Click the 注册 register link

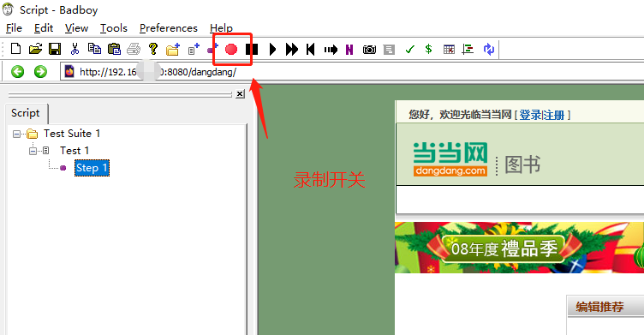click(x=554, y=115)
